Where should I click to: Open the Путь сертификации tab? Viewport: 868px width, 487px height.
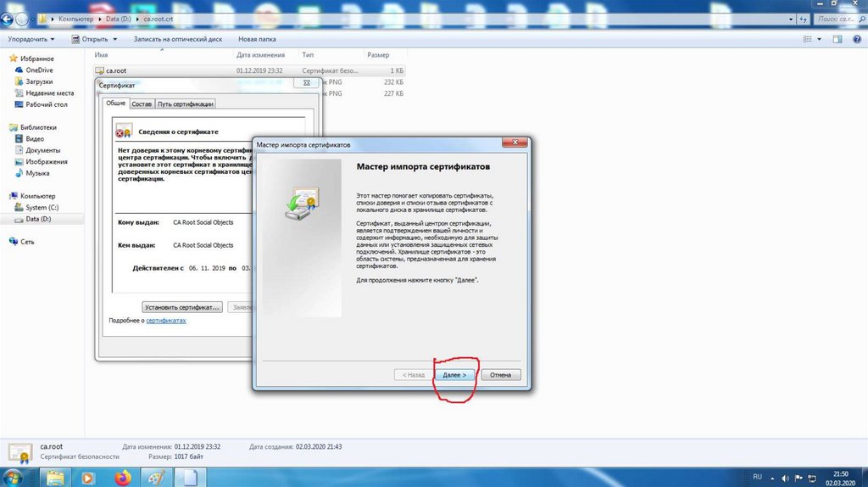click(x=185, y=104)
